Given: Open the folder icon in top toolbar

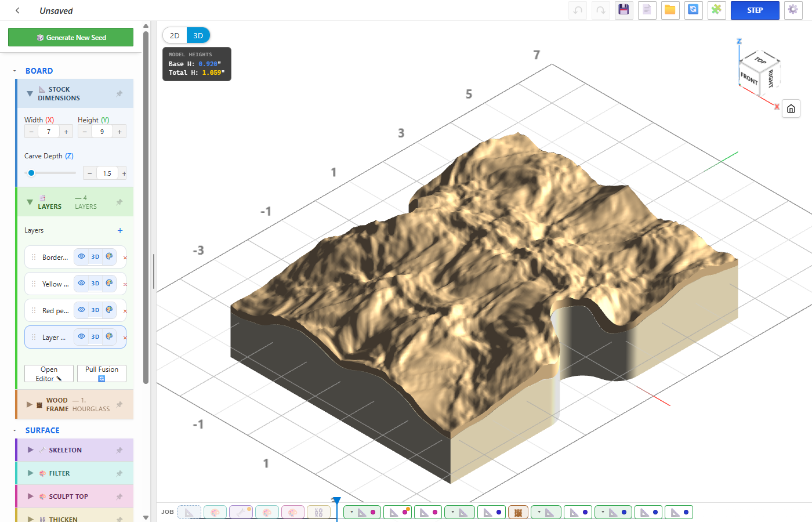Looking at the screenshot, I should click(670, 10).
